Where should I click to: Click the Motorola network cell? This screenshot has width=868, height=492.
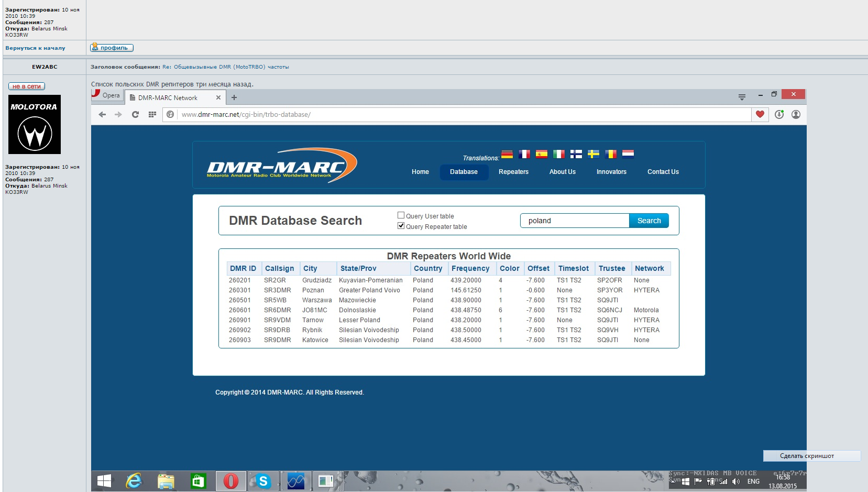pyautogui.click(x=646, y=310)
